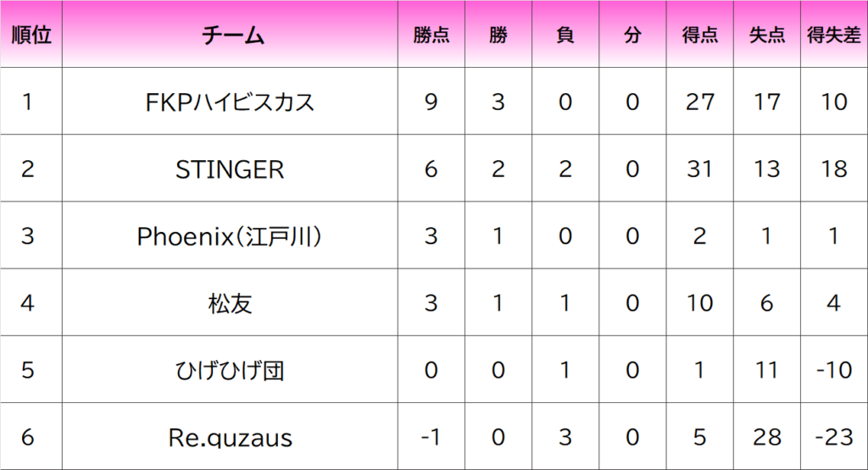Click the 順位 column header

click(31, 34)
